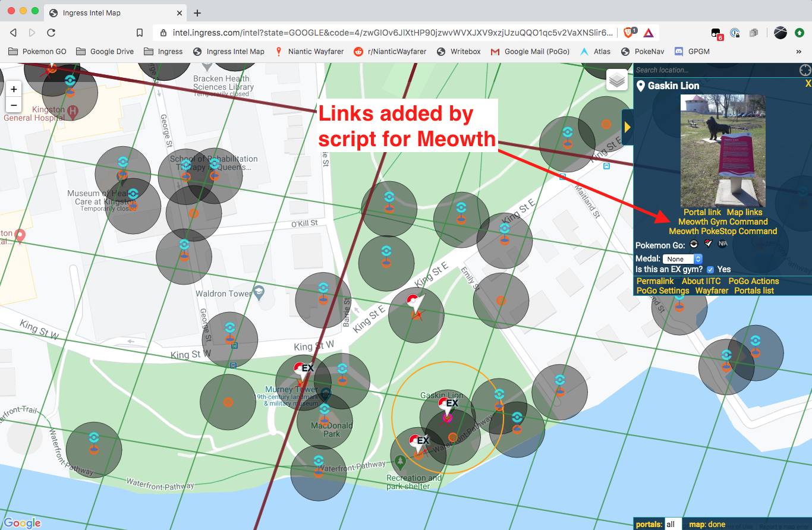
Task: Open Permalink
Action: (655, 281)
